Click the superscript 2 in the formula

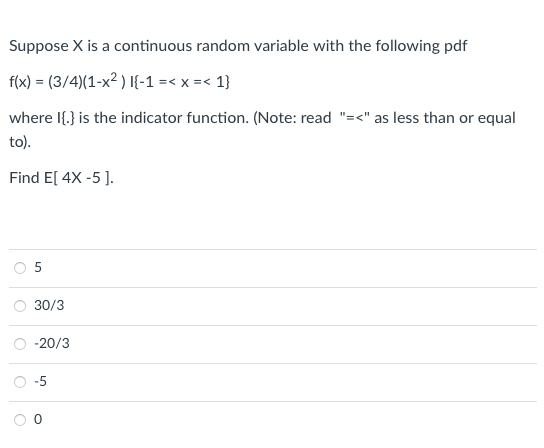114,77
